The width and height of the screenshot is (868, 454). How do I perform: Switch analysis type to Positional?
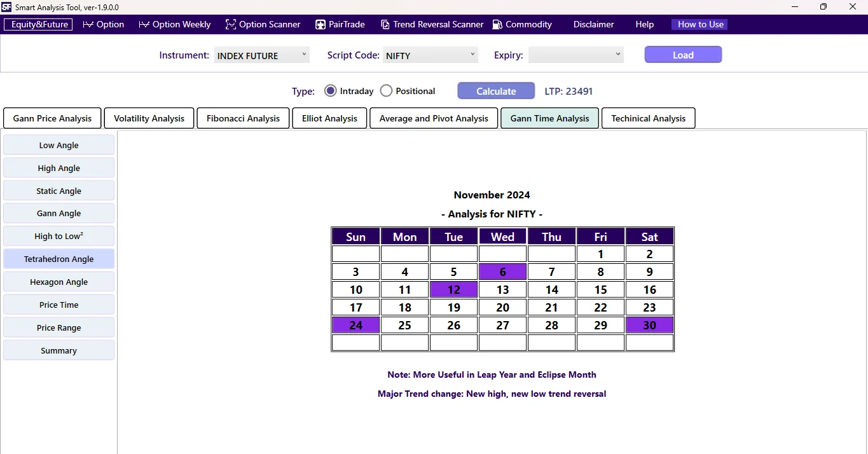coord(386,90)
